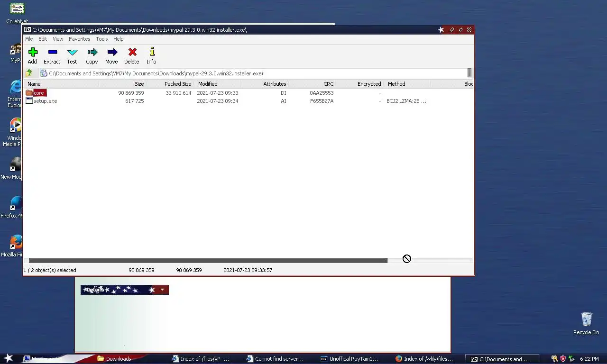Click the horizontal scrollbar thumb

pos(208,260)
